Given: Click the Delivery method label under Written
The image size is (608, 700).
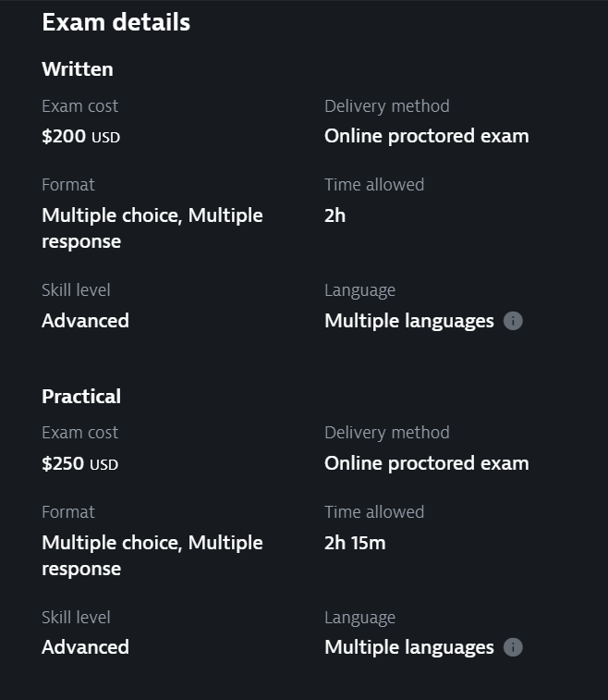Looking at the screenshot, I should tap(387, 106).
